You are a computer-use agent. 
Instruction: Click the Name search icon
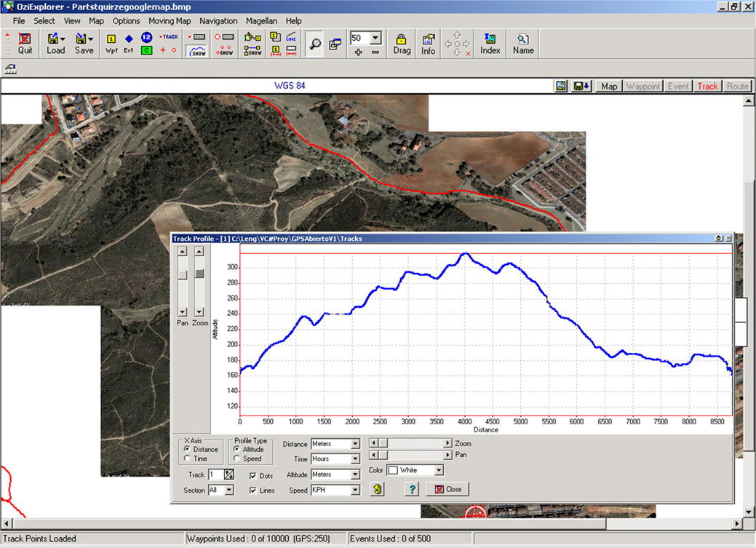tap(523, 44)
